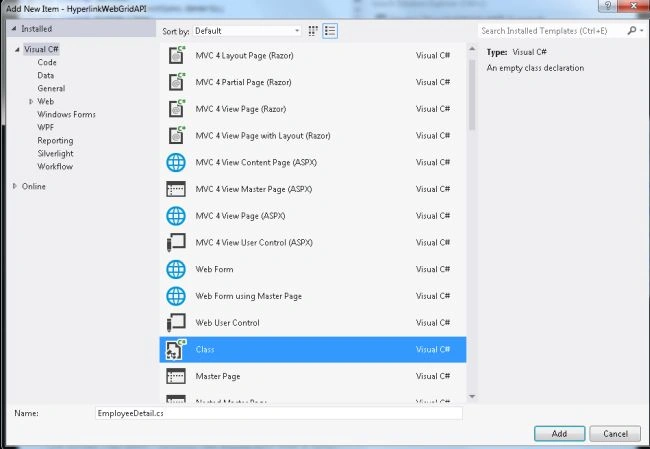Select the Code category
650x449 pixels.
pyautogui.click(x=47, y=62)
